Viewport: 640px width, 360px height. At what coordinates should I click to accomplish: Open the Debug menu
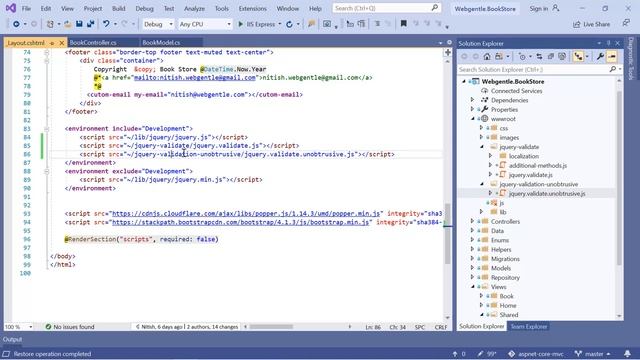click(144, 8)
